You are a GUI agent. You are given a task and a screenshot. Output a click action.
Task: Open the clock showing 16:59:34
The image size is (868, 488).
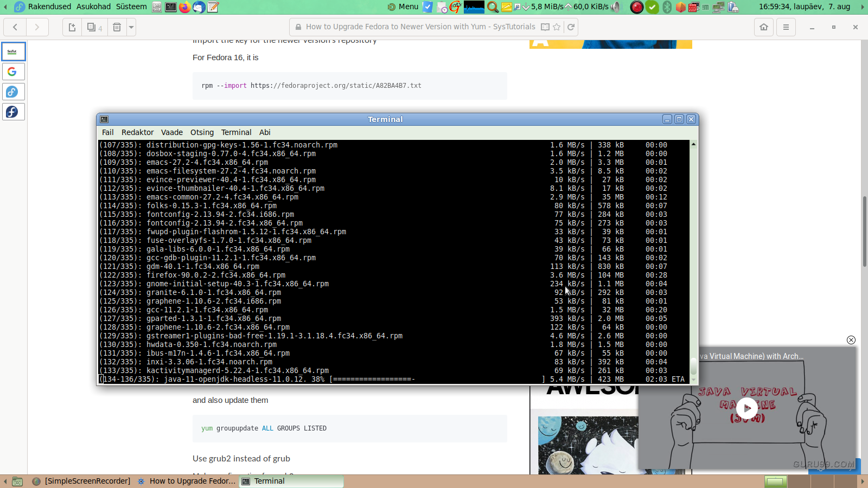(x=804, y=7)
